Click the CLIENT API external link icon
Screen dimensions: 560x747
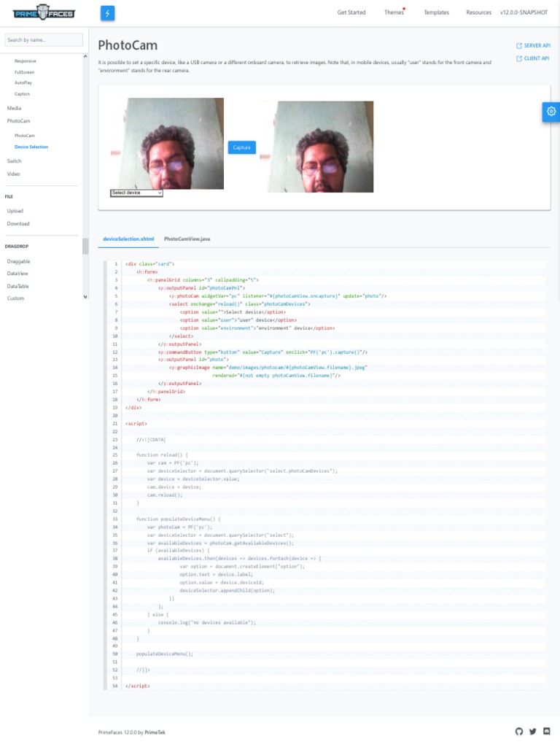[519, 58]
